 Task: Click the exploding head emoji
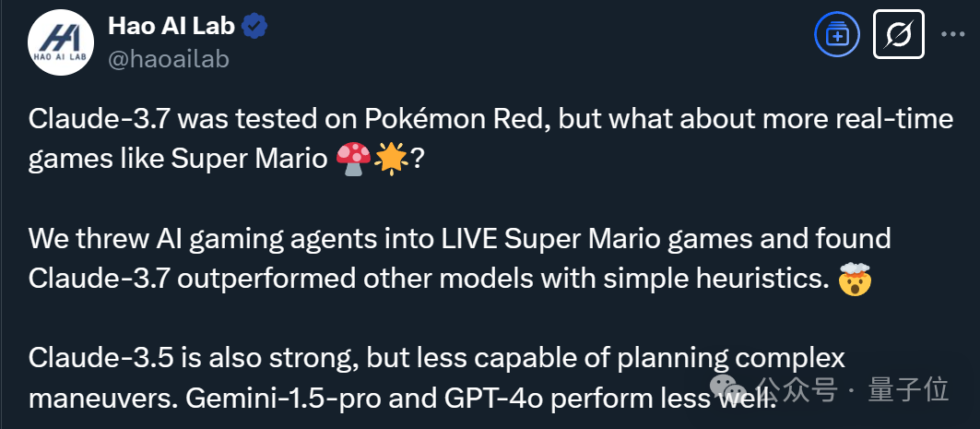pyautogui.click(x=856, y=279)
